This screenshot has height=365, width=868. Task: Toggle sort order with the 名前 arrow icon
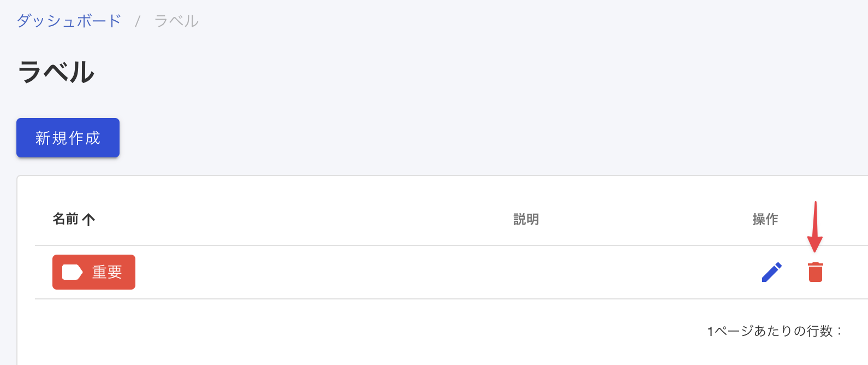coord(88,220)
